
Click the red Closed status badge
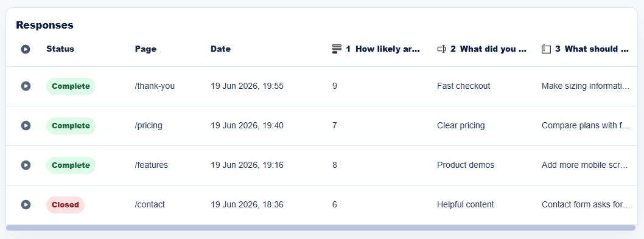click(65, 204)
